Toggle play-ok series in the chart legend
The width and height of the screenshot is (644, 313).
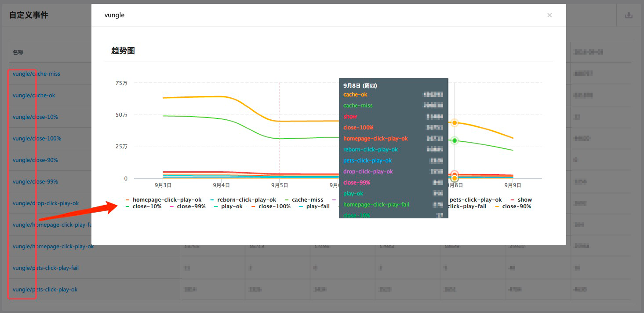click(x=229, y=206)
